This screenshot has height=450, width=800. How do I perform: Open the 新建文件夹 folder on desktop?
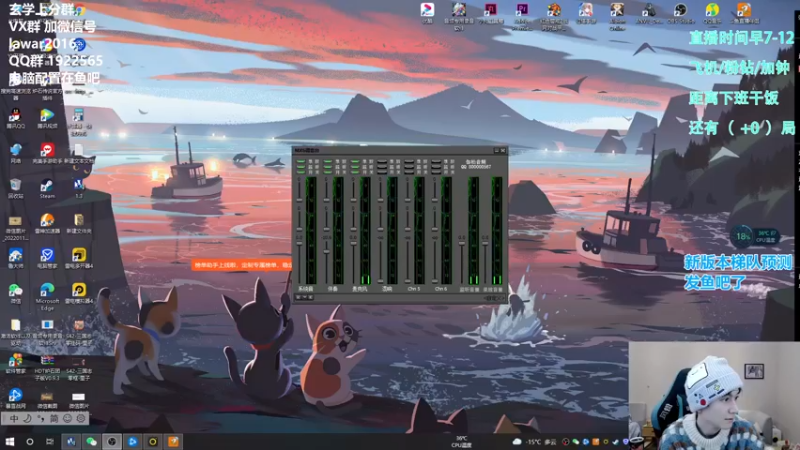click(x=79, y=223)
